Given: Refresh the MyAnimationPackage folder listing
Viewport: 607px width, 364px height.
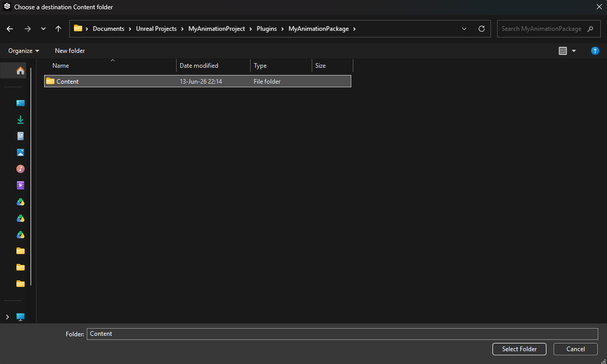Looking at the screenshot, I should (x=482, y=29).
